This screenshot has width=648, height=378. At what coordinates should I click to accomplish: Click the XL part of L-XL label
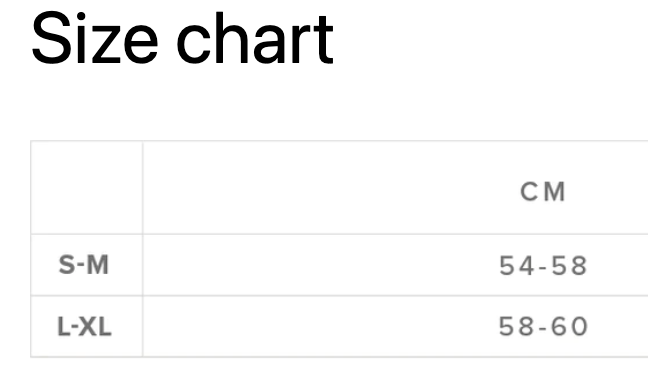95,326
